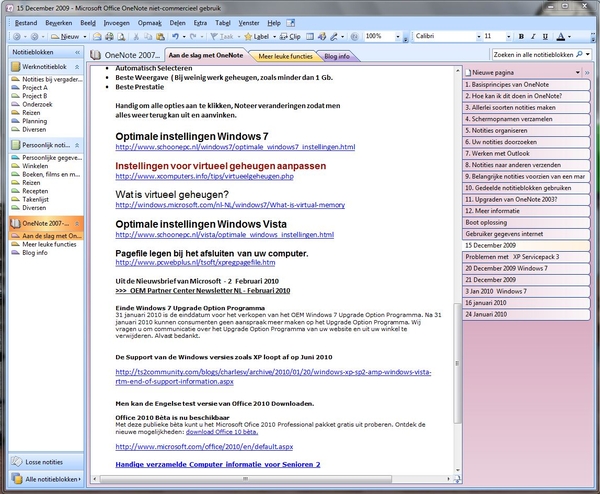
Task: Select the Pen tool icon
Action: click(334, 36)
